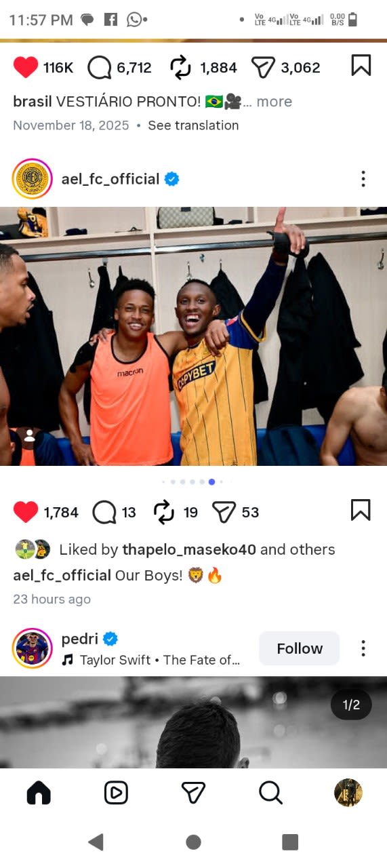Open options menu for pedri post
387x868 pixels.
[x=363, y=648]
